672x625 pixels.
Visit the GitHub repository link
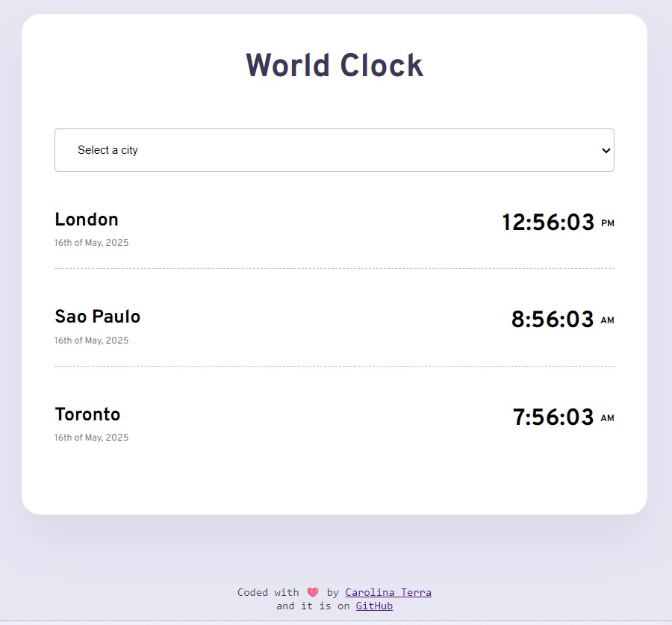pos(374,606)
